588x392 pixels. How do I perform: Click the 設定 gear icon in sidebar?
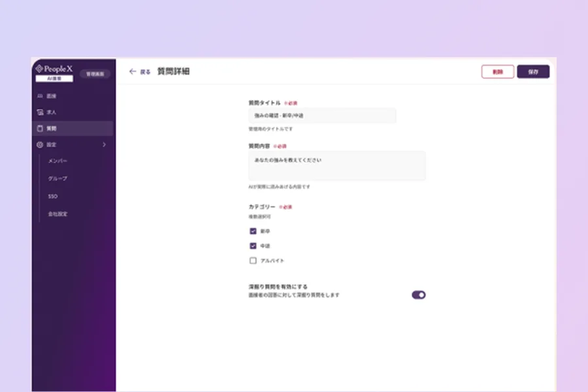[40, 145]
